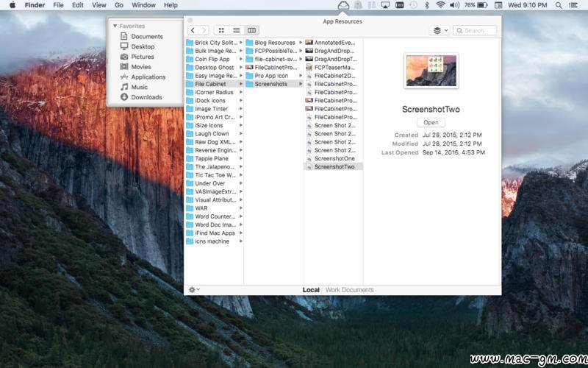588x368 pixels.
Task: Open the layers stack dropdown
Action: pos(439,30)
